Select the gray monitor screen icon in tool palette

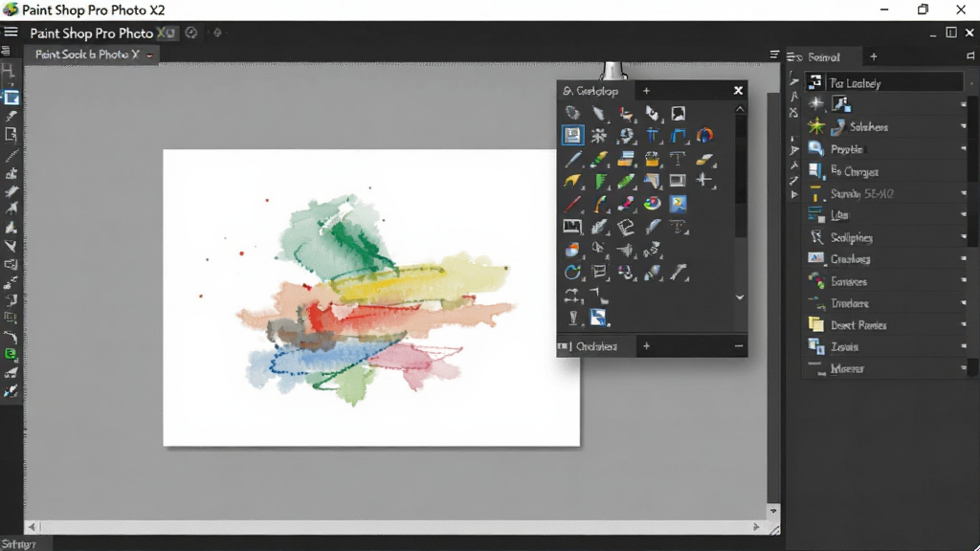coord(678,181)
